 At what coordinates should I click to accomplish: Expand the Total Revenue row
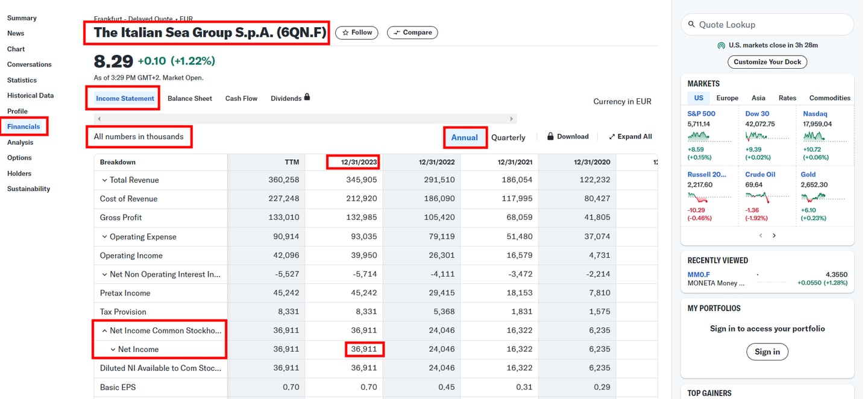tap(104, 180)
